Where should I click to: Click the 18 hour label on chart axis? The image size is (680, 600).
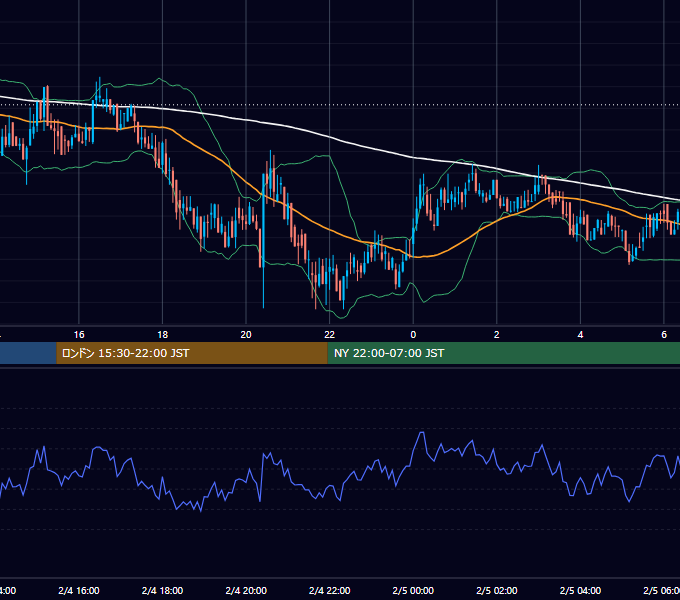(x=163, y=335)
